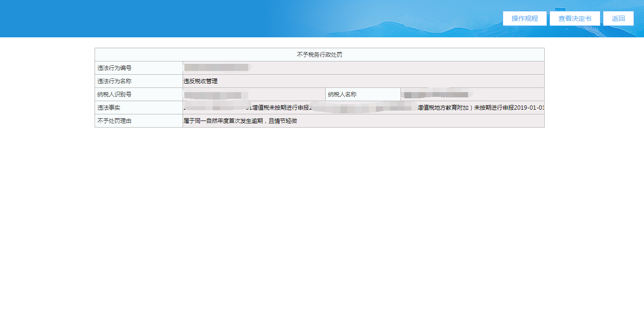Open 查看决定书 to view the decision
Screen dimensions: 644x311
pos(574,18)
